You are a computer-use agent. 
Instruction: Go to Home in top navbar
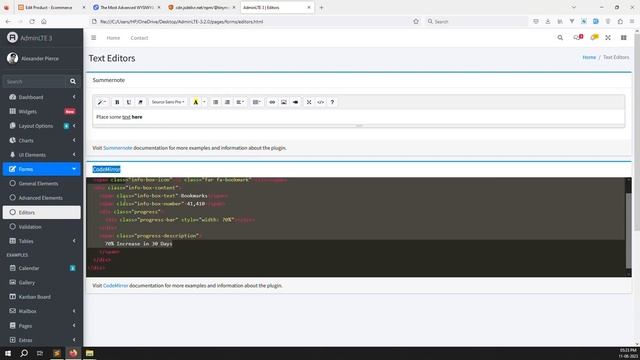(113, 38)
